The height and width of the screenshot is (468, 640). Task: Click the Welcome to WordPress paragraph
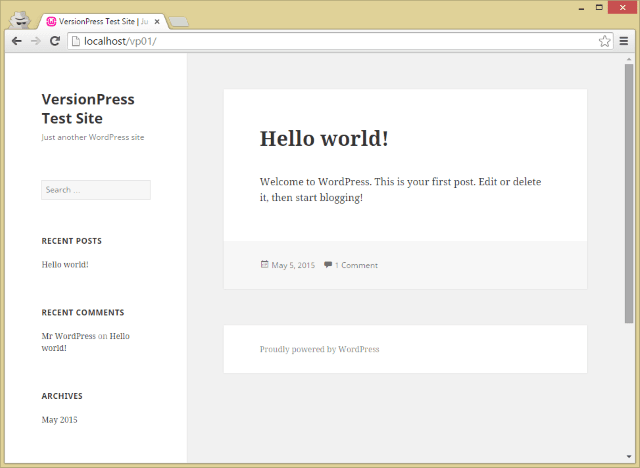[x=400, y=190]
